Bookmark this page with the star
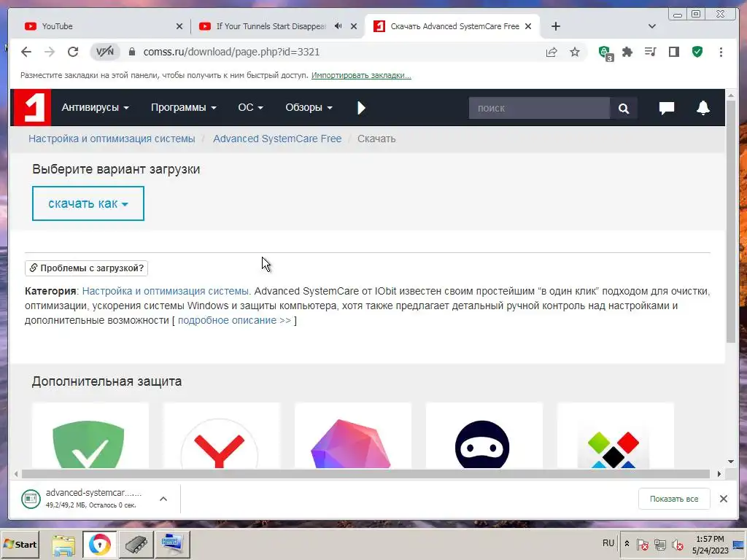 (x=575, y=52)
